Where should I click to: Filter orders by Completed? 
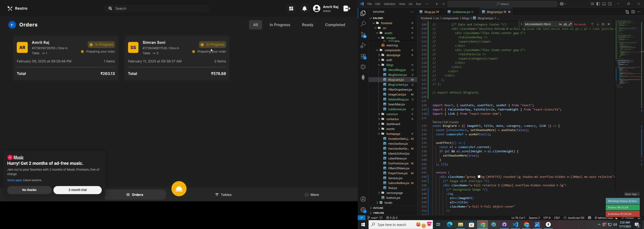[x=335, y=25]
